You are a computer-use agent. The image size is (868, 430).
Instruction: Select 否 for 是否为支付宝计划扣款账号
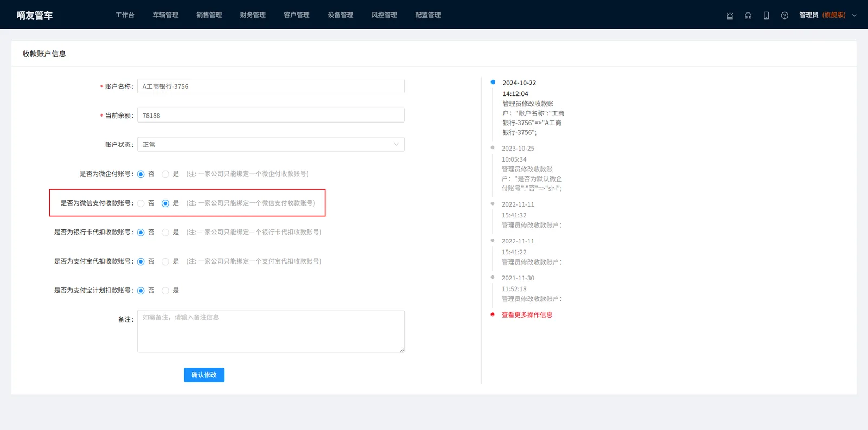pyautogui.click(x=141, y=291)
